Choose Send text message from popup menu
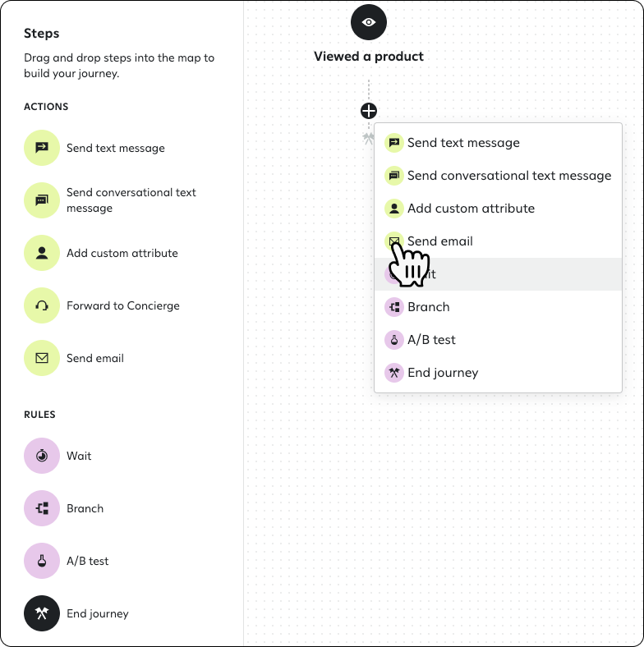The width and height of the screenshot is (644, 647). (498, 143)
